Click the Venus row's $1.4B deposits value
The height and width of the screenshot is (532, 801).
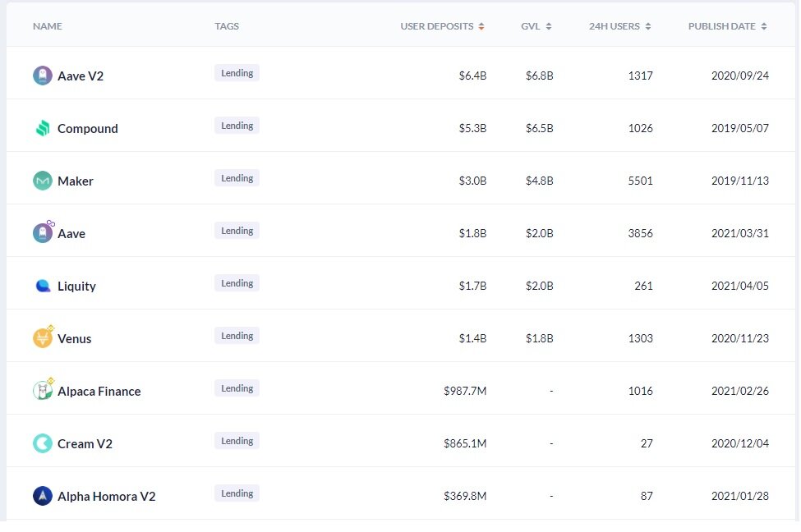(472, 339)
